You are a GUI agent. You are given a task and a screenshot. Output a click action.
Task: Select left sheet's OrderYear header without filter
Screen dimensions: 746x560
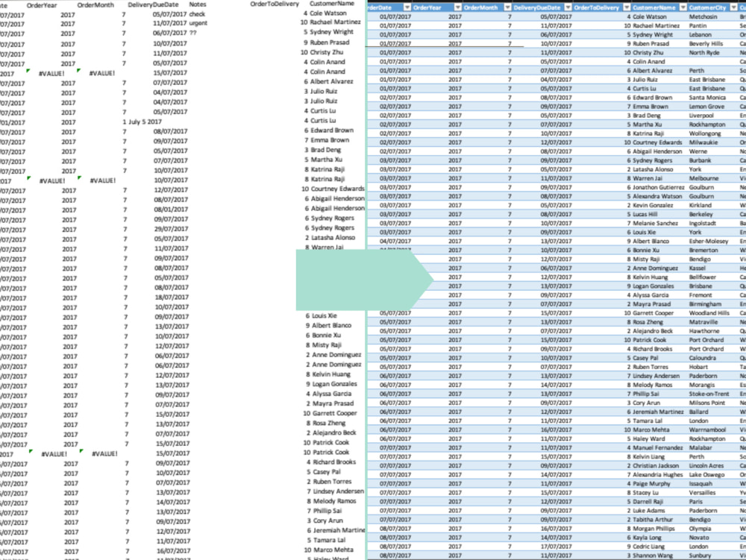pyautogui.click(x=42, y=5)
